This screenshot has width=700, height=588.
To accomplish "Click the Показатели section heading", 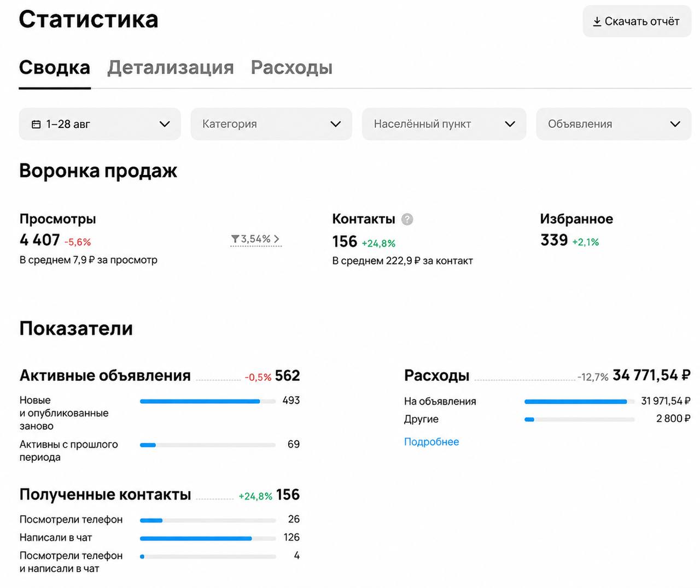I will [x=76, y=328].
